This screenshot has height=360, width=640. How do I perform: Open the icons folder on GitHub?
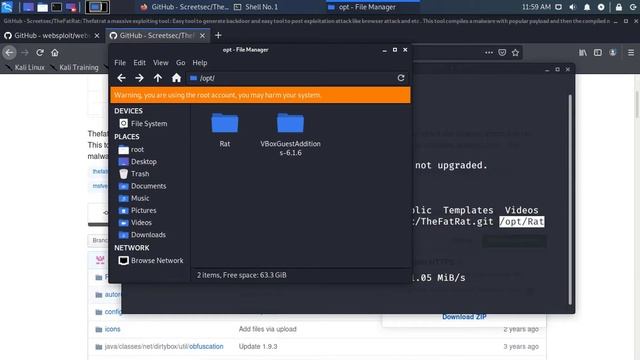112,329
